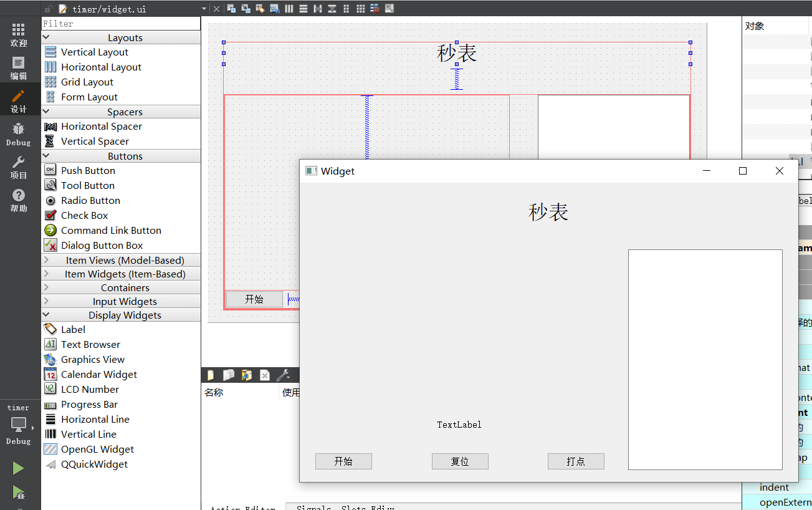Expand Item Widgets (Item-Based) category

point(121,274)
